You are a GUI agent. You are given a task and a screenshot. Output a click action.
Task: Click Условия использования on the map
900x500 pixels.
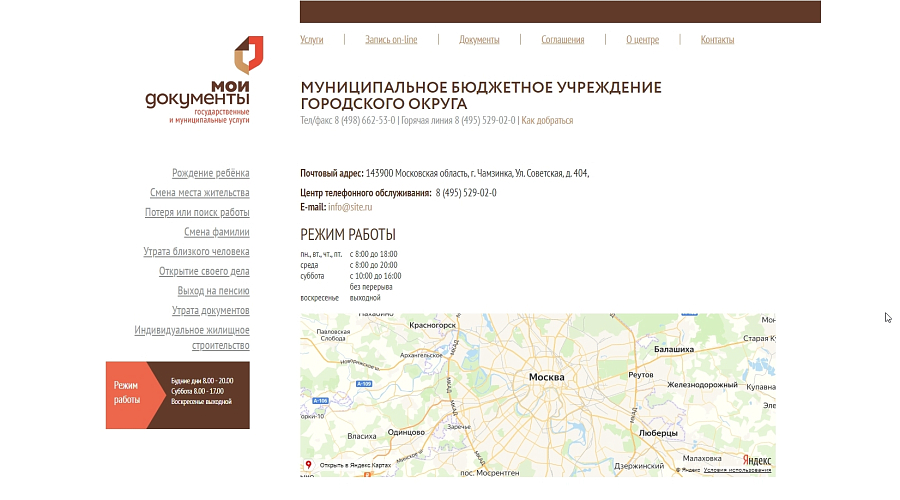[737, 470]
